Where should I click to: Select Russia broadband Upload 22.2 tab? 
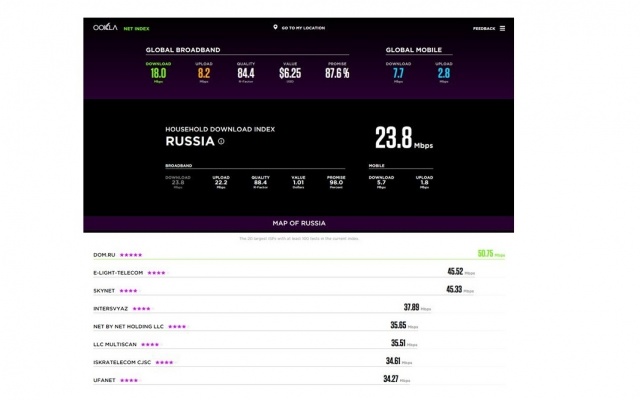point(221,182)
